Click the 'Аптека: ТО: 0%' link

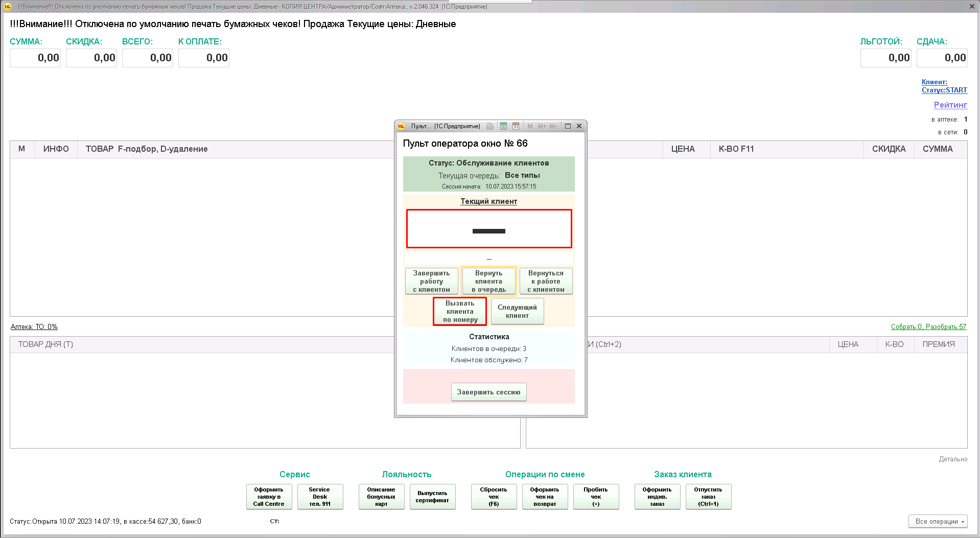tap(34, 326)
